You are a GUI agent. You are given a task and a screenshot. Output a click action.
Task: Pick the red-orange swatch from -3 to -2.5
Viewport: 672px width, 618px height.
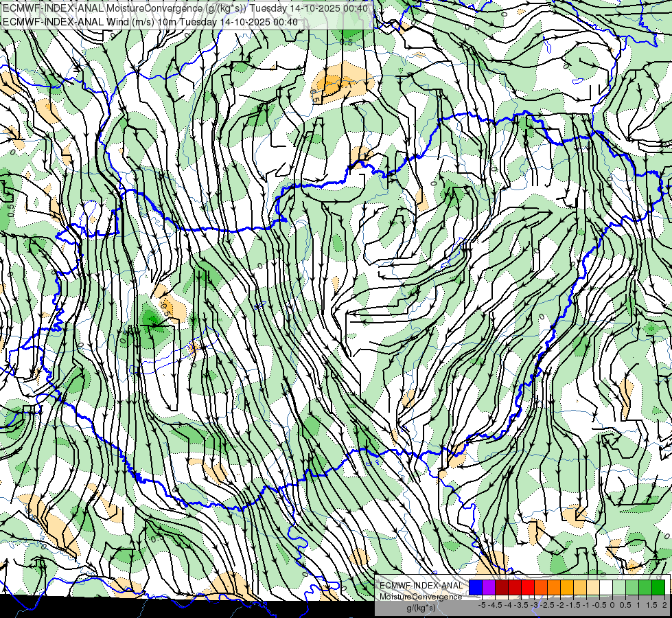point(541,587)
